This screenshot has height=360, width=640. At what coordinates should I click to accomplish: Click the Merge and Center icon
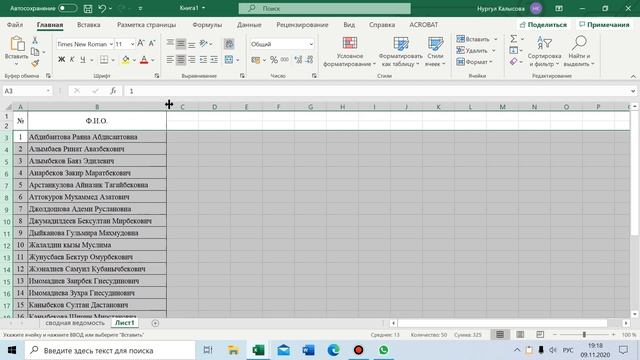pos(229,60)
